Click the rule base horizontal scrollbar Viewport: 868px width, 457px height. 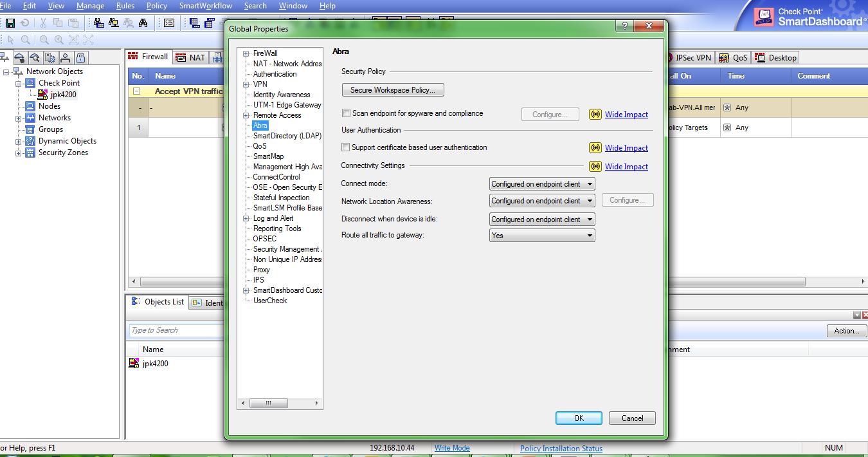point(498,282)
